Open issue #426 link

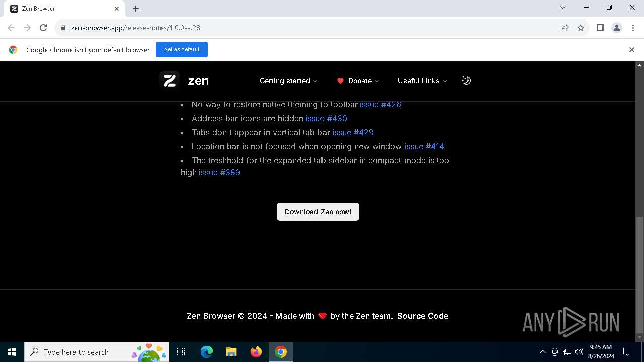[x=380, y=105]
